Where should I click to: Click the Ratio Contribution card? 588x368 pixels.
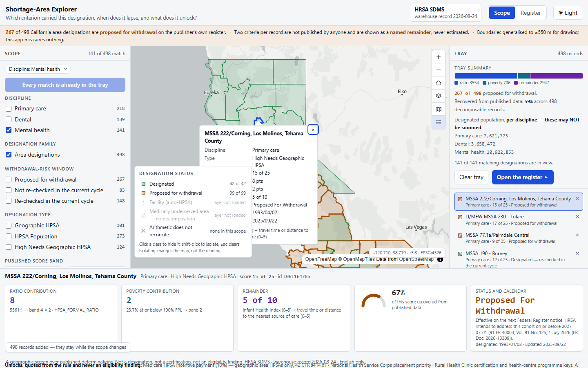pyautogui.click(x=61, y=318)
